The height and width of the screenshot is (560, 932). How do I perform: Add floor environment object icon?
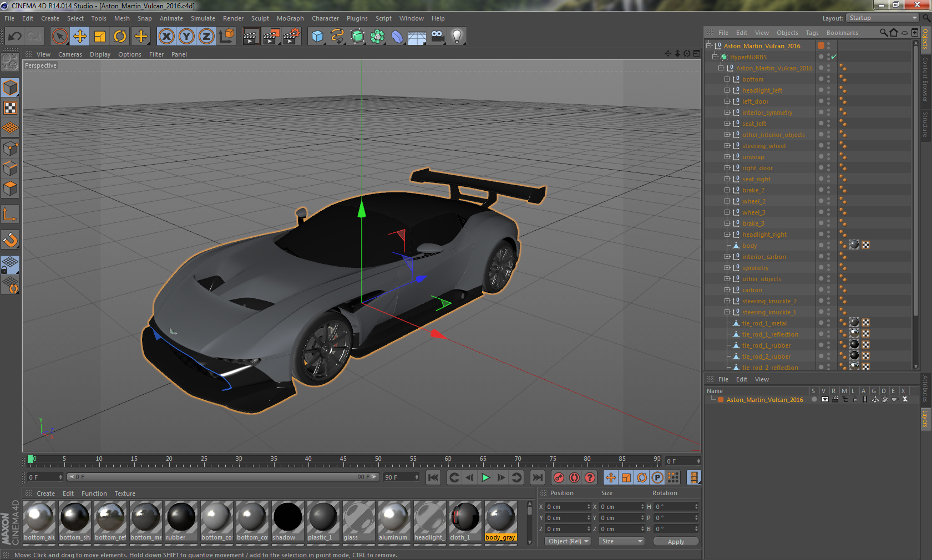[417, 37]
